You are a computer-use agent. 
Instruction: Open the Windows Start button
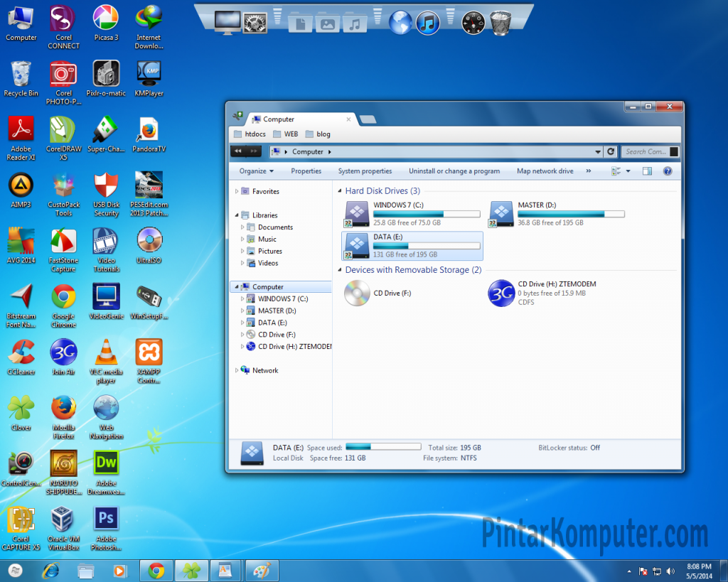click(15, 571)
